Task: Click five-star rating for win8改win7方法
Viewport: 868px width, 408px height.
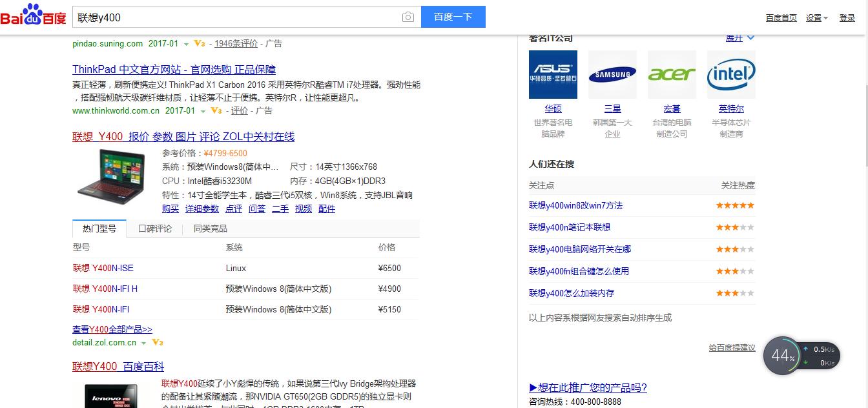Action: click(x=735, y=205)
